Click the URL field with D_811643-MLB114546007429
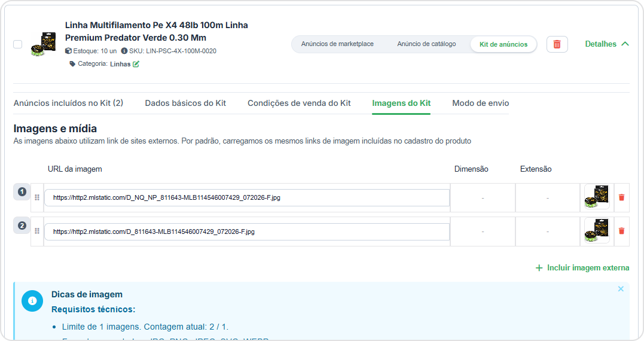Screen dimensions: 644x341 pyautogui.click(x=247, y=232)
